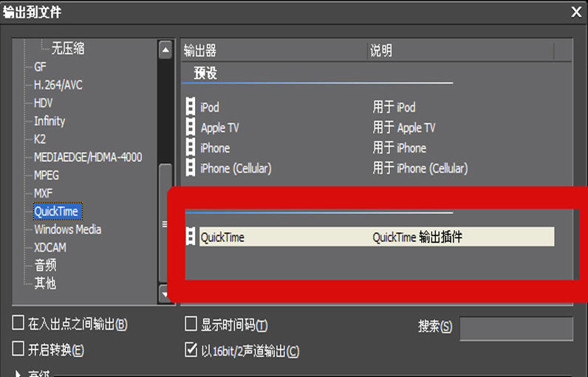Image resolution: width=588 pixels, height=377 pixels.
Task: Click the film icon beside iPhone (Cellular)
Action: [x=191, y=168]
